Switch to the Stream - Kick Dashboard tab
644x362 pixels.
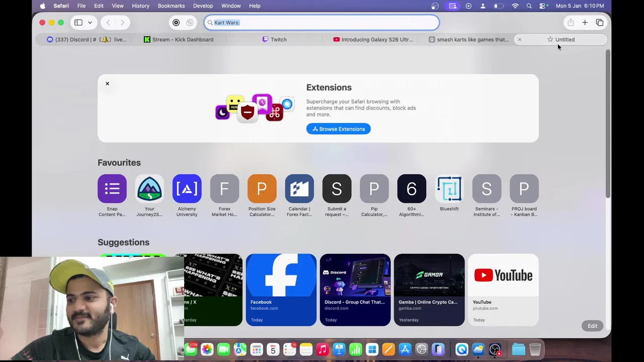(179, 39)
